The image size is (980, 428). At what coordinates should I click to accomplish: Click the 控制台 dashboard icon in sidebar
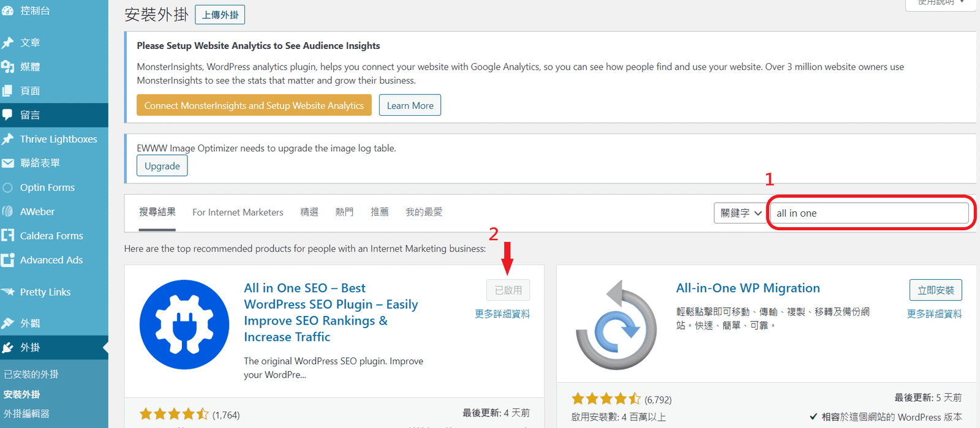click(7, 10)
